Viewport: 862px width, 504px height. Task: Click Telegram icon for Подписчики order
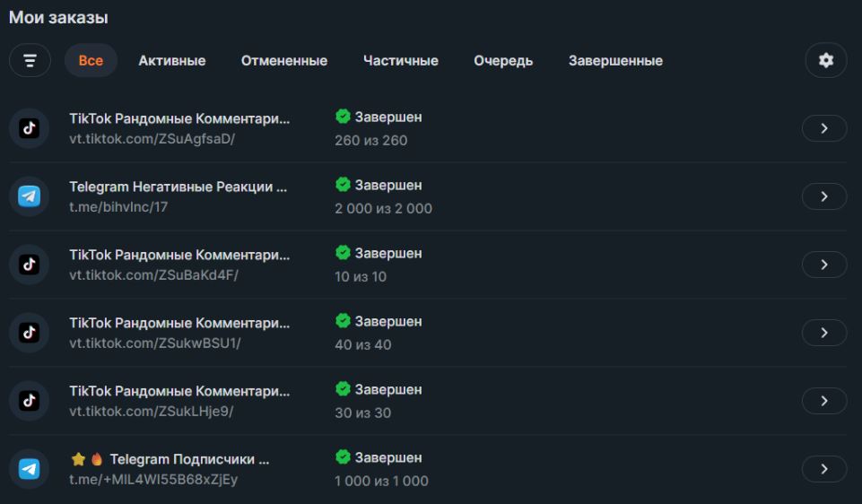tap(30, 469)
